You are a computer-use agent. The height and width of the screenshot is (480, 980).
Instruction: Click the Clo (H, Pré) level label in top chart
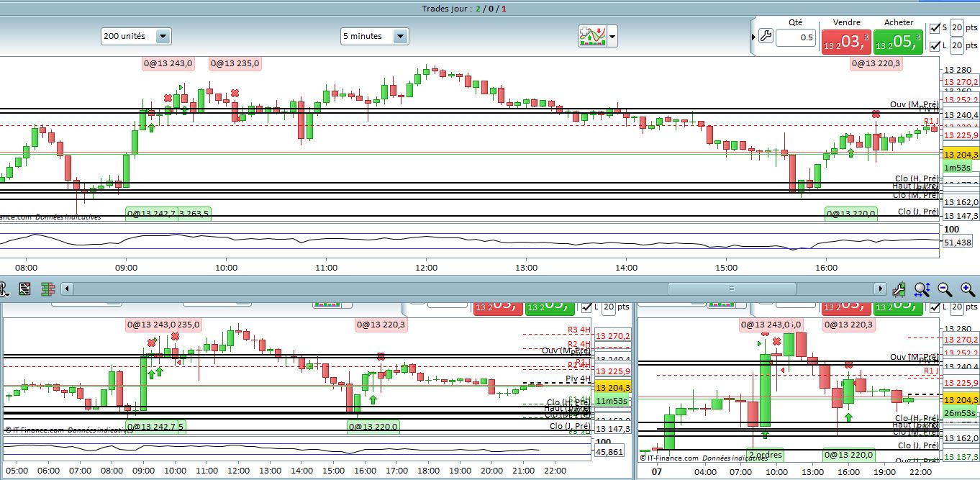pyautogui.click(x=917, y=178)
